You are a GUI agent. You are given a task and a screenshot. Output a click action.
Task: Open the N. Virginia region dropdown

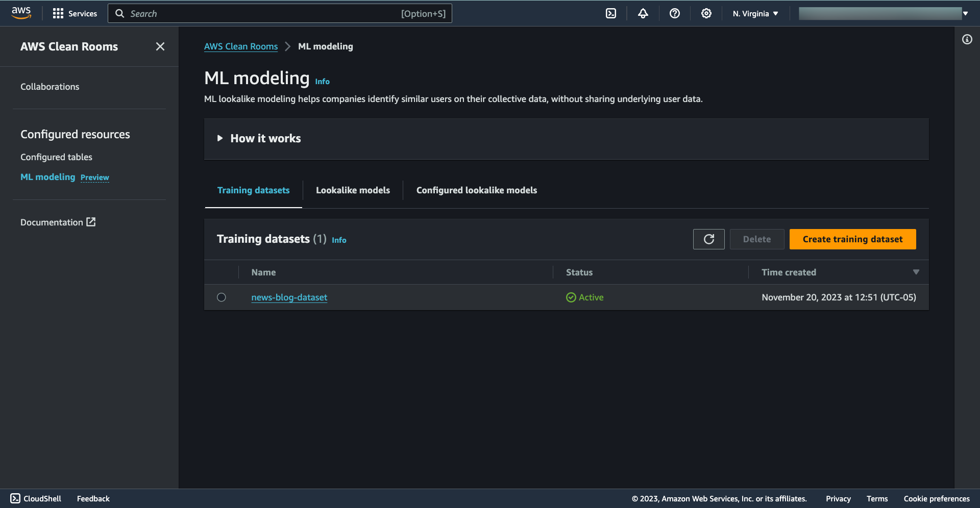755,13
